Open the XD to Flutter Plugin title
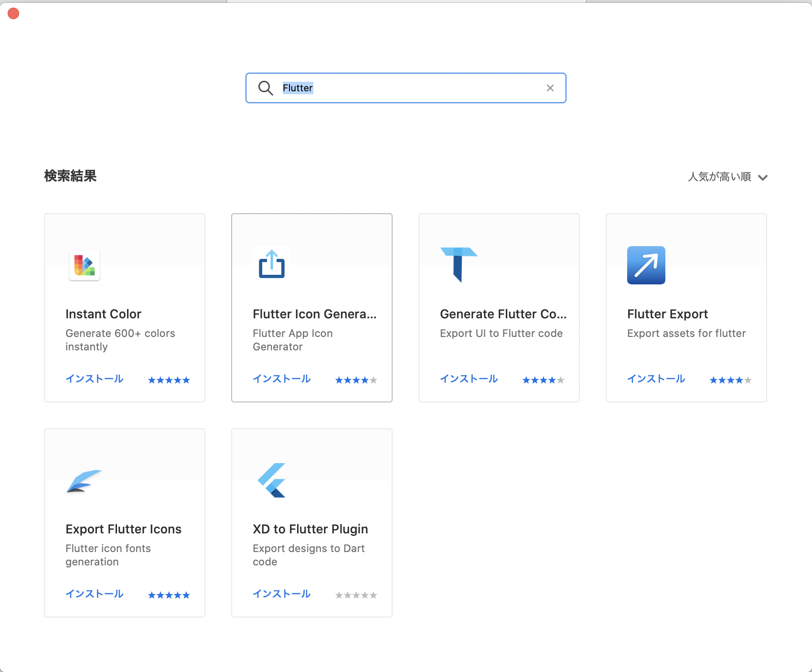 (x=310, y=529)
